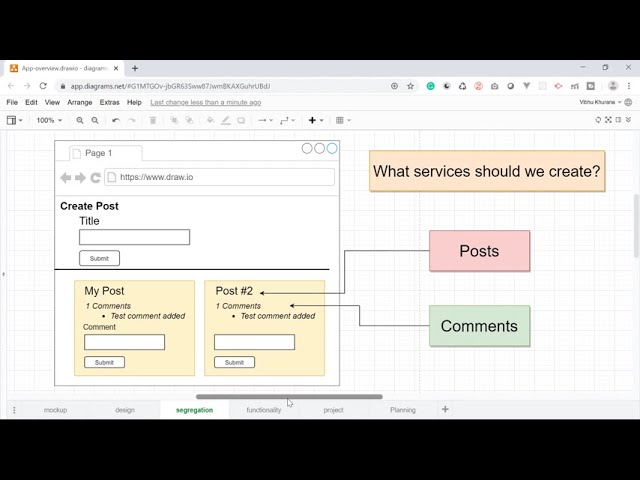Viewport: 640px width, 480px height.
Task: Open the Extras menu
Action: pos(109,102)
